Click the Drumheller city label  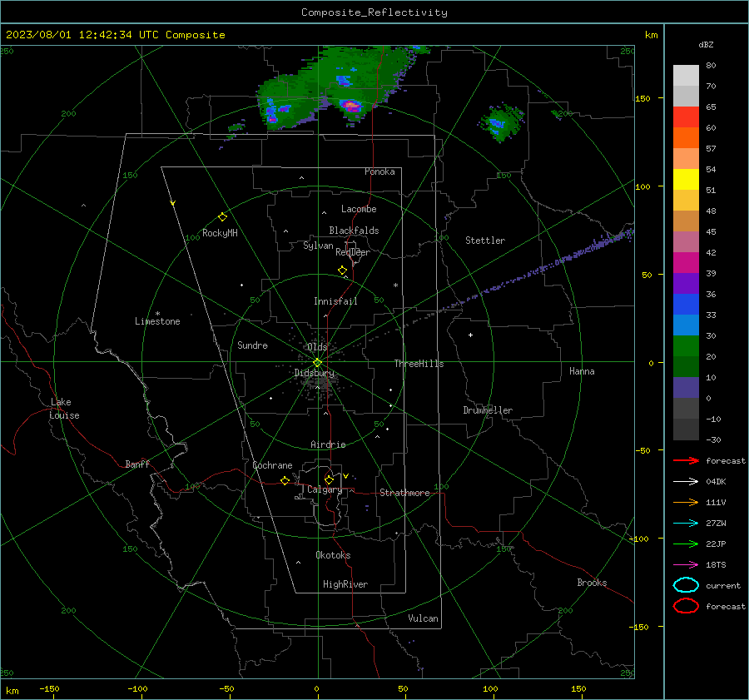488,410
